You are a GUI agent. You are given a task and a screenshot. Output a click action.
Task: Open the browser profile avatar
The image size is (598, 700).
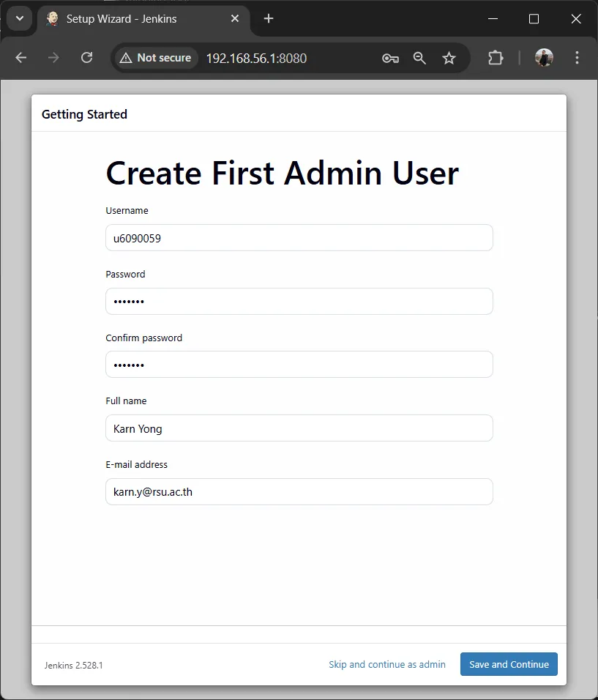pyautogui.click(x=544, y=58)
